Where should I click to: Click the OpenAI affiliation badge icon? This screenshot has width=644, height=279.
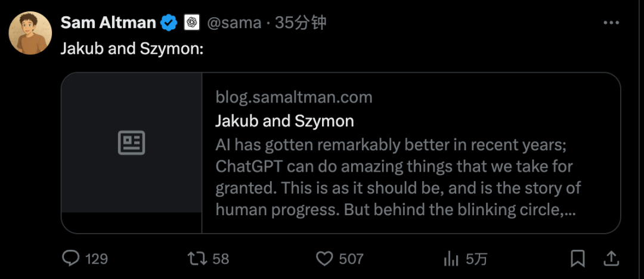[x=191, y=23]
